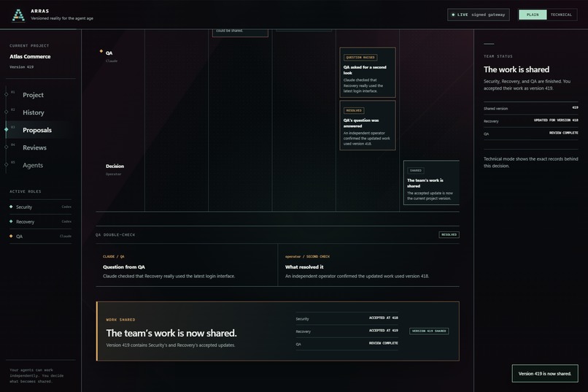Click the Atlas Commerce project name
Screen dimensions: 588x392
[30, 57]
